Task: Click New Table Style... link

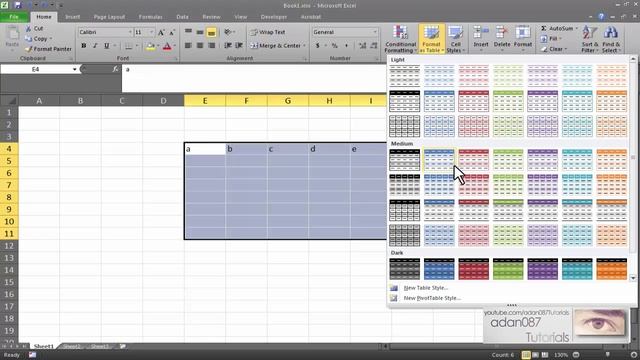Action: coord(426,288)
